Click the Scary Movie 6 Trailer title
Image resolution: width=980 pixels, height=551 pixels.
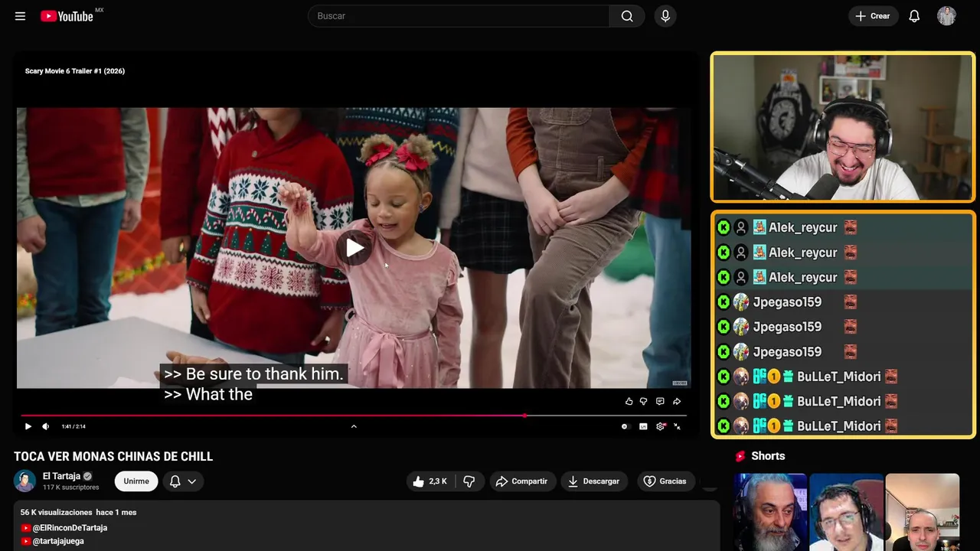75,71
